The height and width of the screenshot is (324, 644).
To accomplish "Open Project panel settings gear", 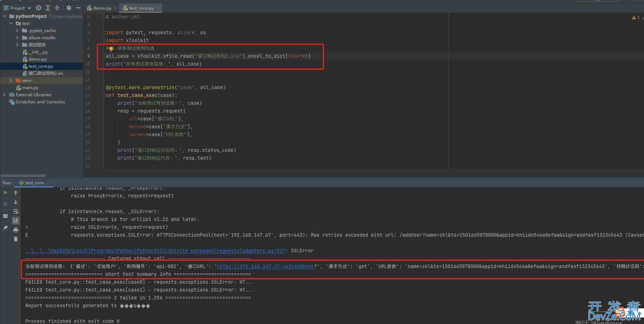I will point(69,8).
